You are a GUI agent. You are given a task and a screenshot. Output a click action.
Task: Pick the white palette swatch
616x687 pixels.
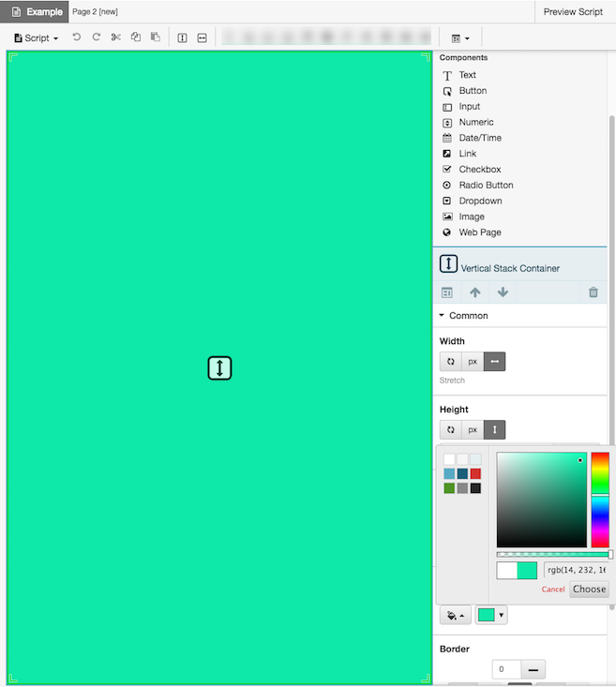pyautogui.click(x=449, y=459)
